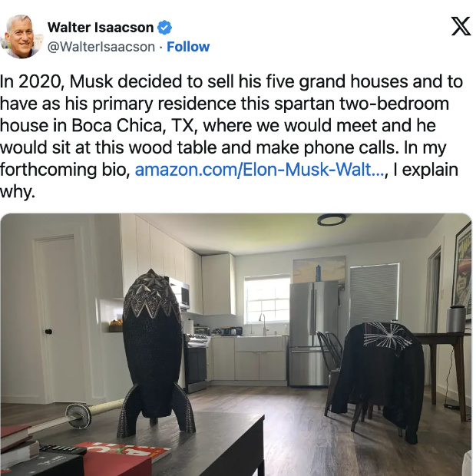Click the bright kitchen window in photo
Image resolution: width=476 pixels, height=476 pixels.
[x=267, y=299]
